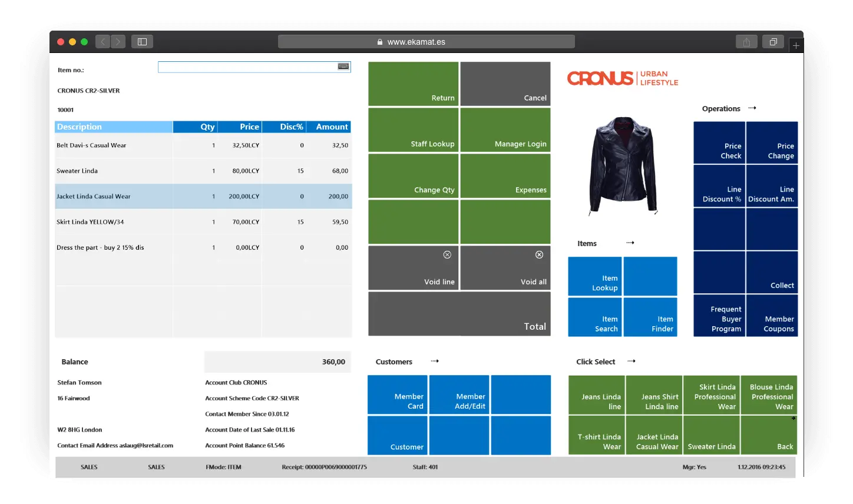Viewport: 853px width, 504px height.
Task: Click the Void line X icon
Action: (x=447, y=254)
